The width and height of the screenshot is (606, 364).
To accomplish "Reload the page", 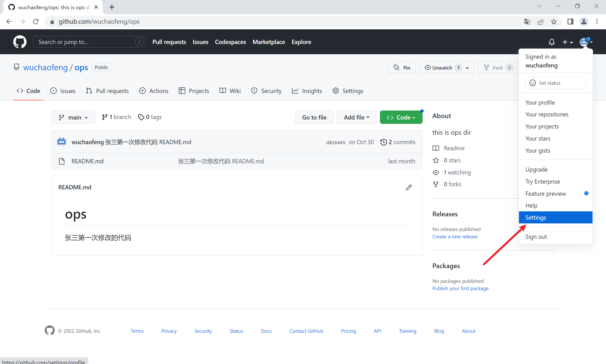I will [x=36, y=22].
